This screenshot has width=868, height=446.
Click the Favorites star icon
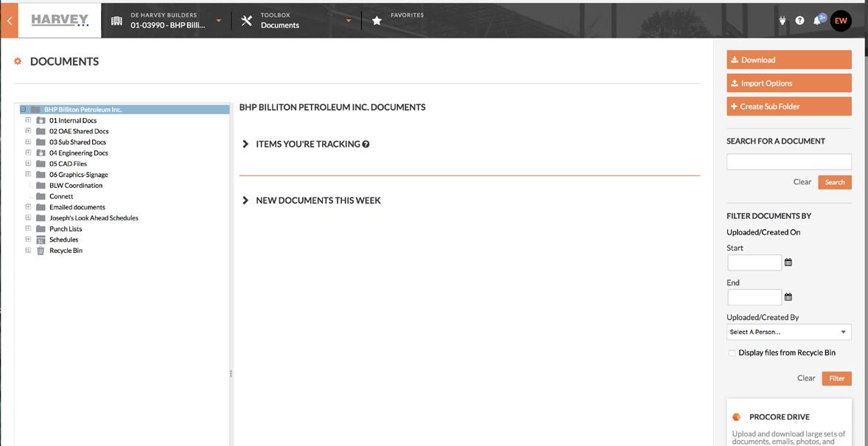coord(377,21)
